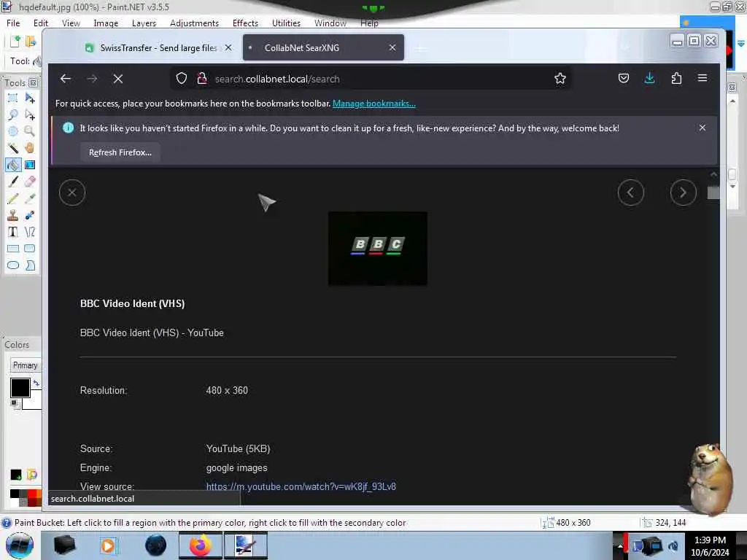Viewport: 747px width, 560px height.
Task: Close the SwissTransfer tab
Action: coord(228,47)
